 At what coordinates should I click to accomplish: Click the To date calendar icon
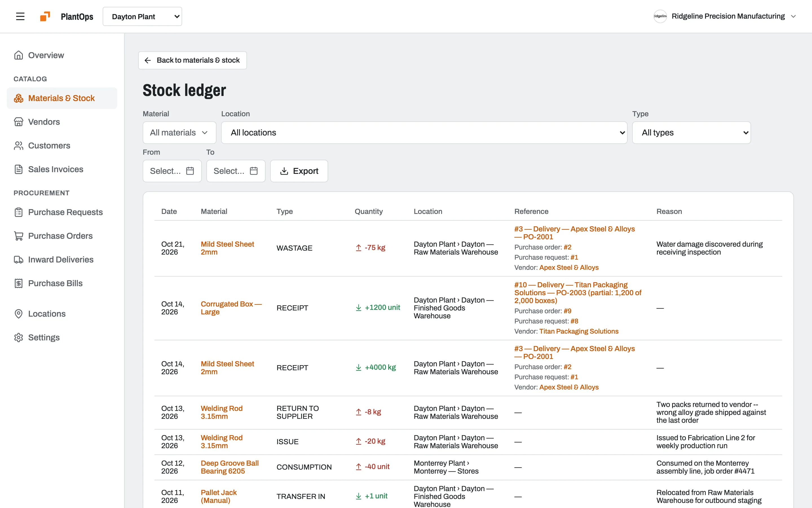click(254, 171)
